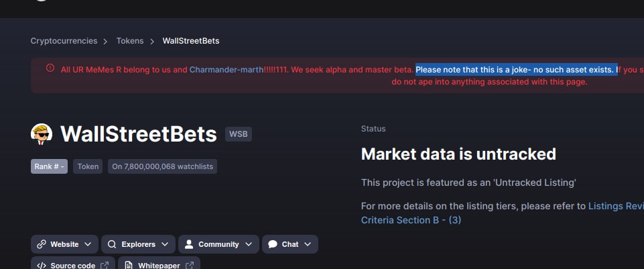The width and height of the screenshot is (644, 269).
Task: Expand the Chat dropdown
Action: click(x=290, y=244)
